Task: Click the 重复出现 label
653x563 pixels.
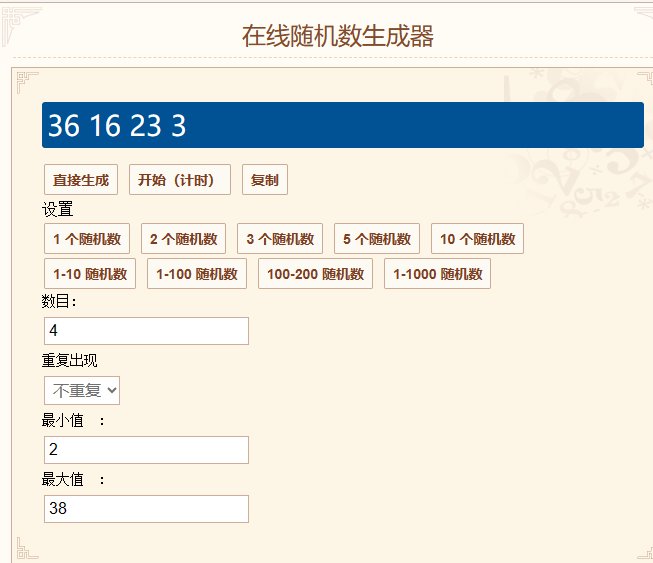Action: [70, 360]
